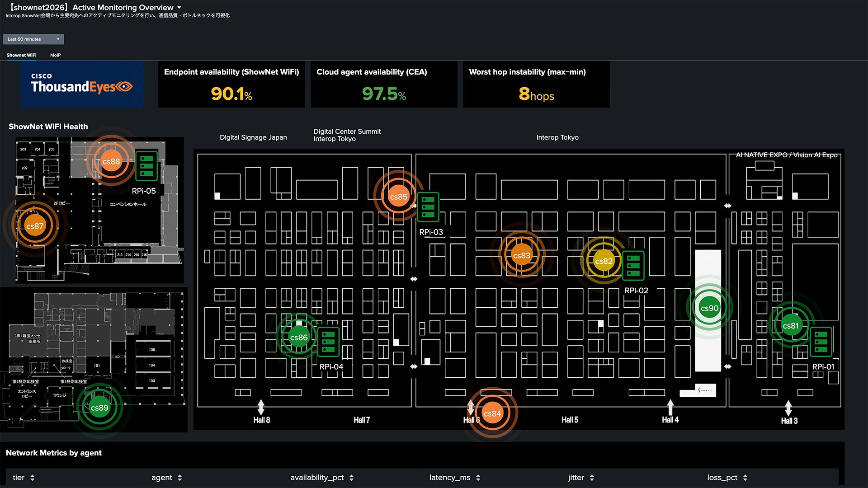Click the cs87 orange agent marker
This screenshot has height=488, width=868.
(35, 226)
